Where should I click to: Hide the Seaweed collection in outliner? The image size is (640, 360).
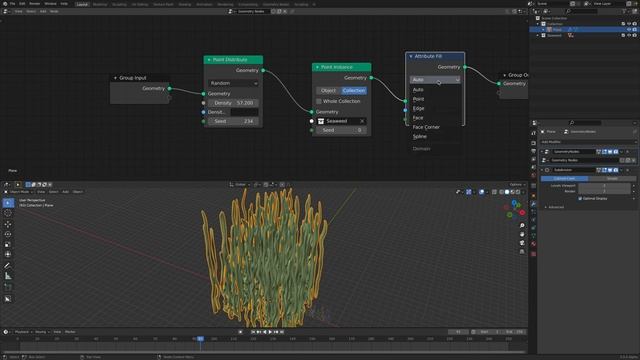(x=629, y=36)
